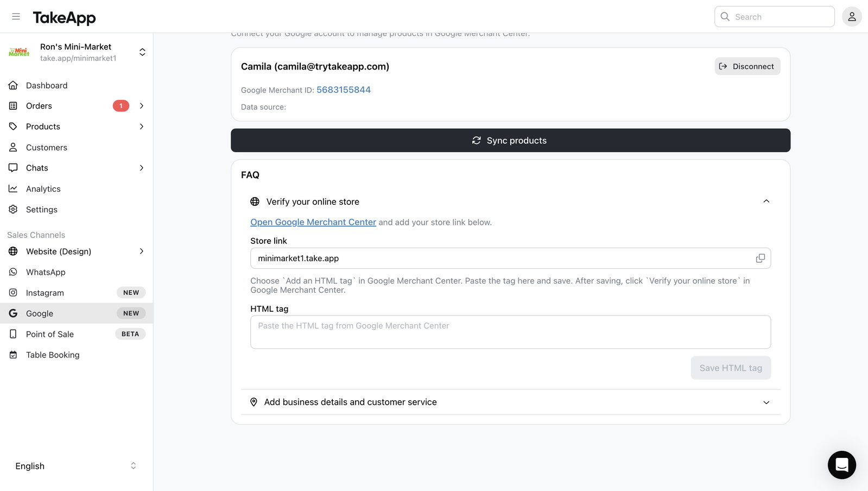The height and width of the screenshot is (491, 868).
Task: Click the globe icon beside Verify your online store
Action: coord(255,202)
